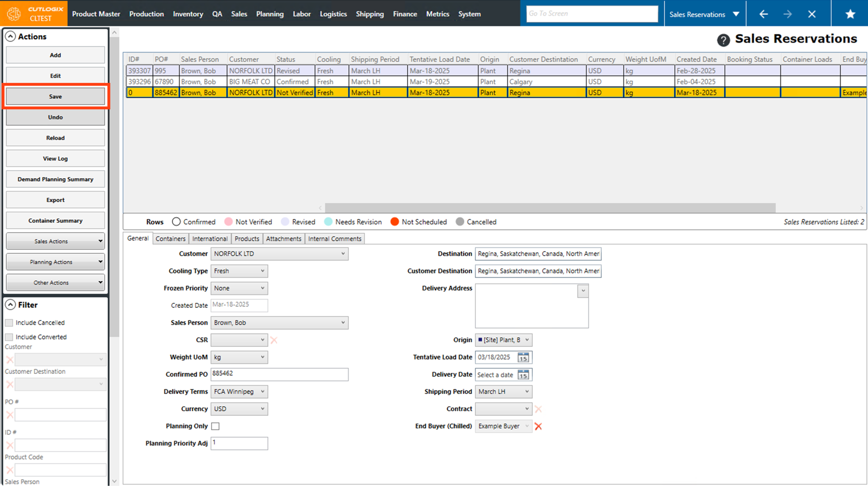Viewport: 868px width, 486px height.
Task: Check the Include Converted filter
Action: 9,337
